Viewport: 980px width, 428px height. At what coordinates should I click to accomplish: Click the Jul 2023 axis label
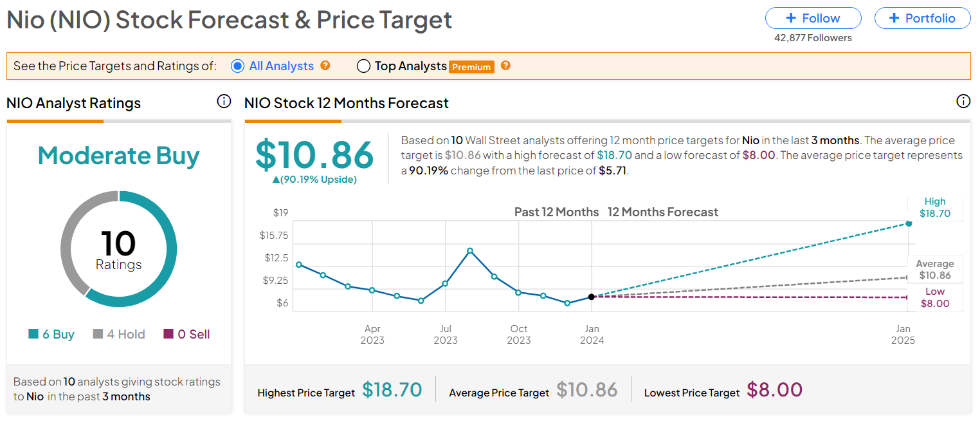pyautogui.click(x=446, y=334)
